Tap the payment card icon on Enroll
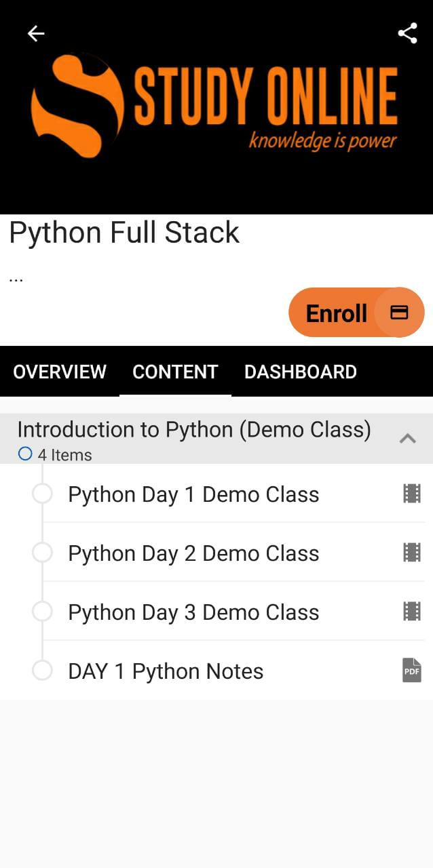Viewport: 433px width, 868px height. pyautogui.click(x=399, y=312)
